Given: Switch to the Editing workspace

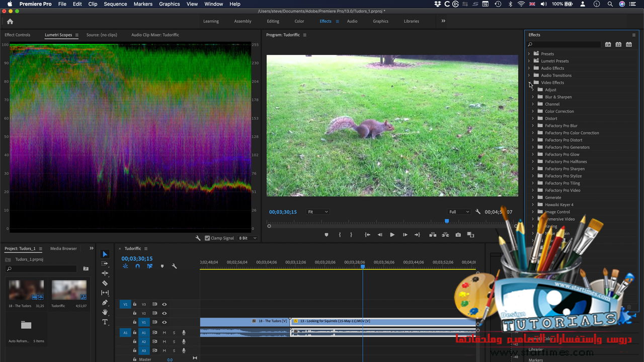Looking at the screenshot, I should [x=273, y=21].
